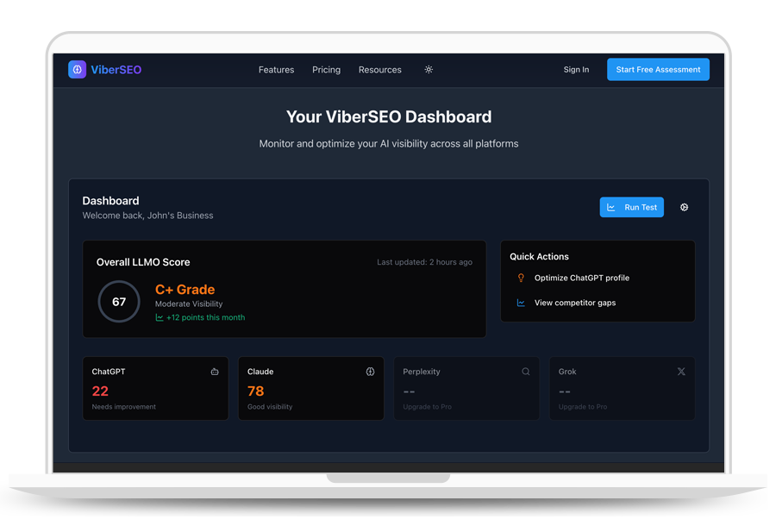The image size is (776, 532).
Task: Run a new test with Run Test button
Action: (x=632, y=207)
